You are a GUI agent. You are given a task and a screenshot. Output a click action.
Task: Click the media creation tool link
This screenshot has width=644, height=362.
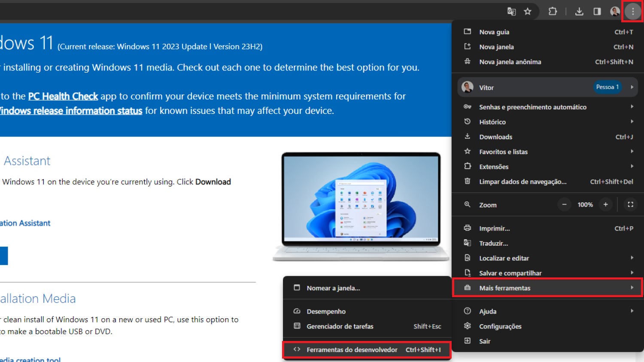30,359
